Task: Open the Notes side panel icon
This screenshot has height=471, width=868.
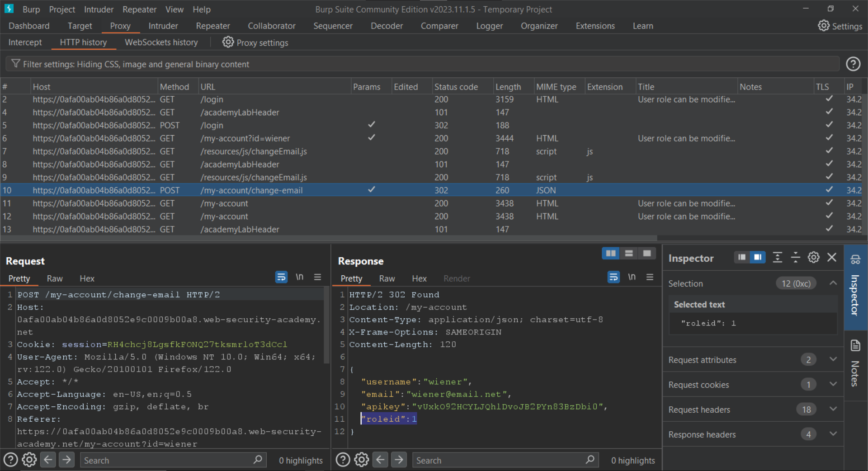Action: (855, 346)
